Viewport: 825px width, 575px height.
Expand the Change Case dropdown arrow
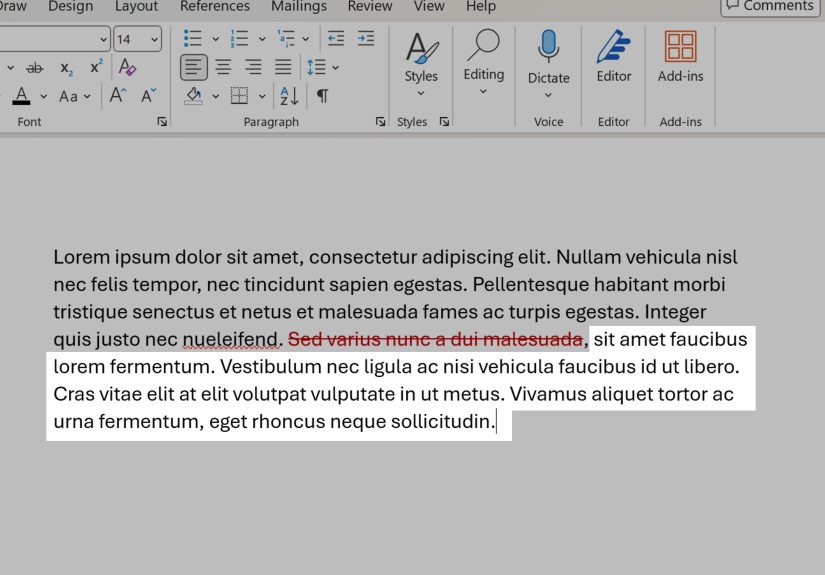coord(87,96)
